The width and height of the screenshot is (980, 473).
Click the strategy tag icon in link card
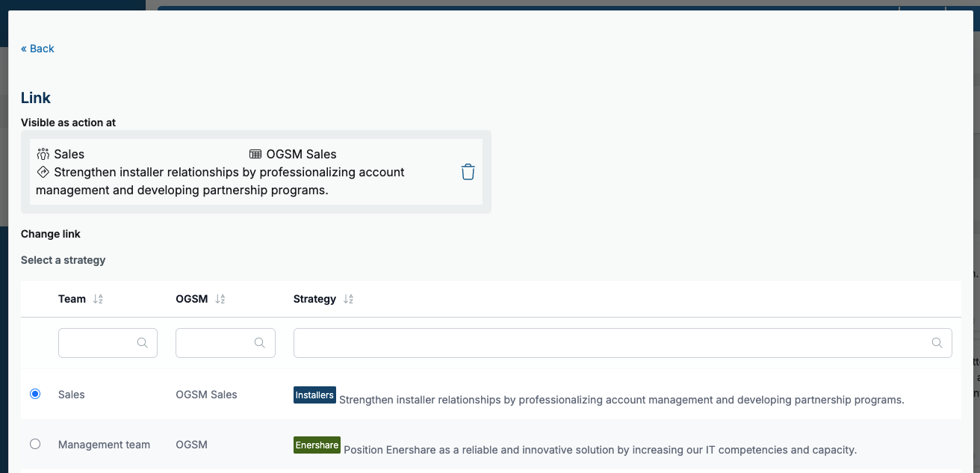point(43,172)
